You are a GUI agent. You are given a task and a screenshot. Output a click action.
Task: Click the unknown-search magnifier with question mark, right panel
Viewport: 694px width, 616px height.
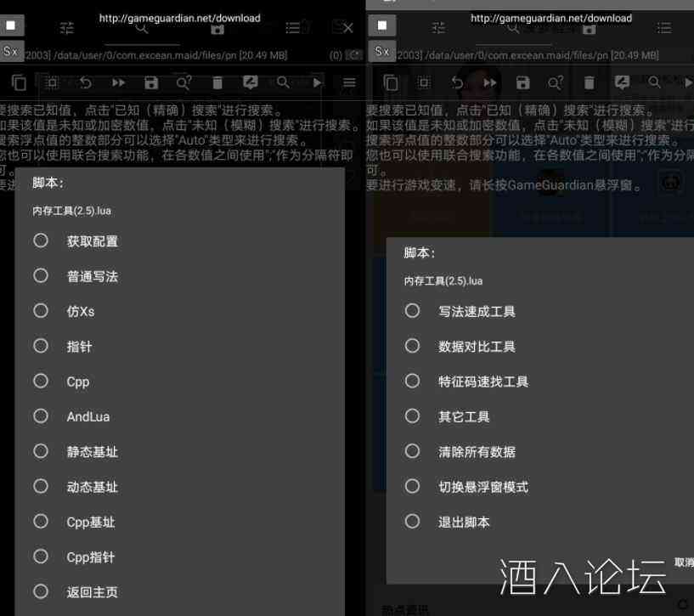point(556,82)
